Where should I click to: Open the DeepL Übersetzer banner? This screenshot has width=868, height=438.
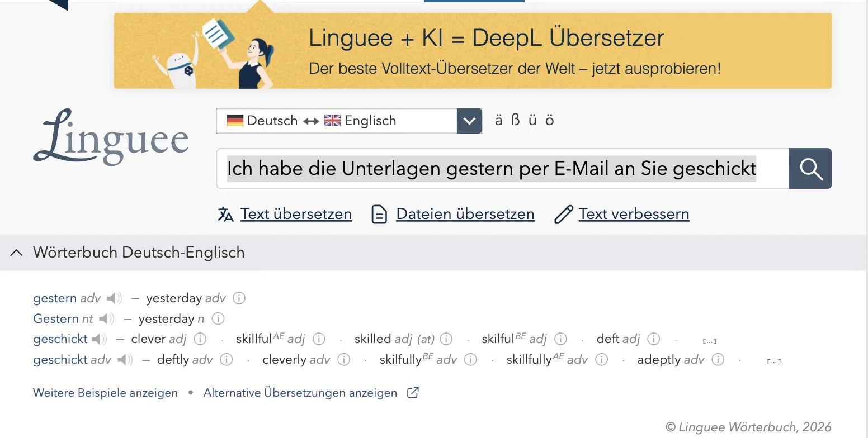(473, 51)
